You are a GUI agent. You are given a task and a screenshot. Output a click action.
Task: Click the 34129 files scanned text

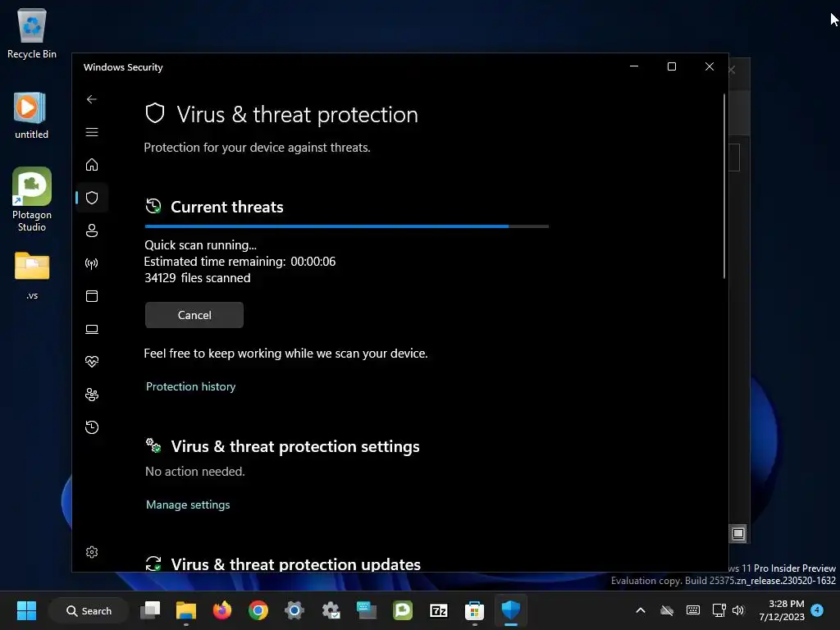(x=197, y=278)
